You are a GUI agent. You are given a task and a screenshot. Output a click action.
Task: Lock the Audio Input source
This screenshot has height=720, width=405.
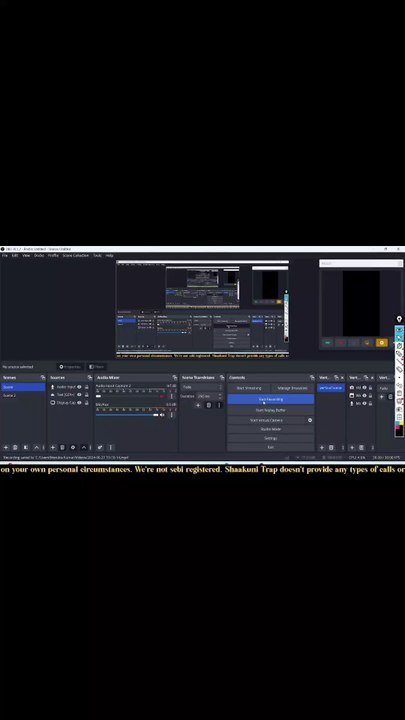coord(86,387)
